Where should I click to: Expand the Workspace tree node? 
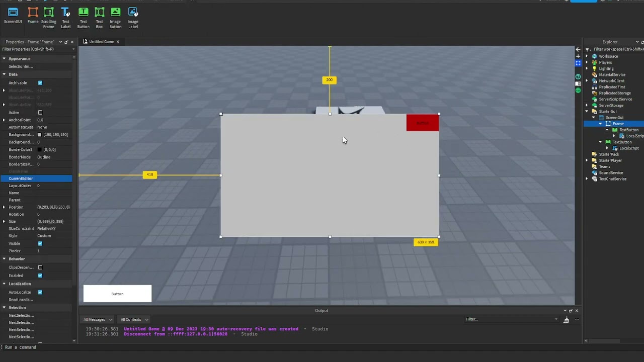pyautogui.click(x=587, y=56)
